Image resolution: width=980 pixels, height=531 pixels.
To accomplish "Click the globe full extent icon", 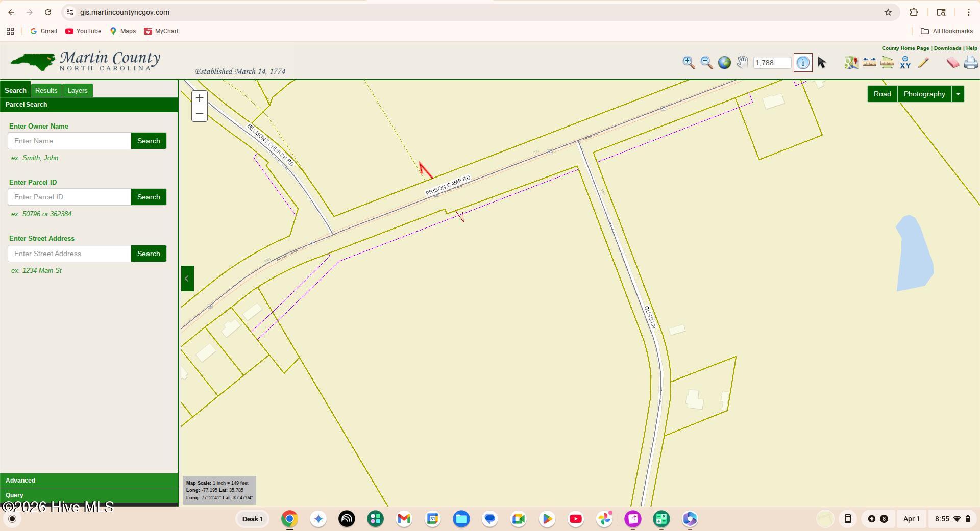I will [724, 63].
